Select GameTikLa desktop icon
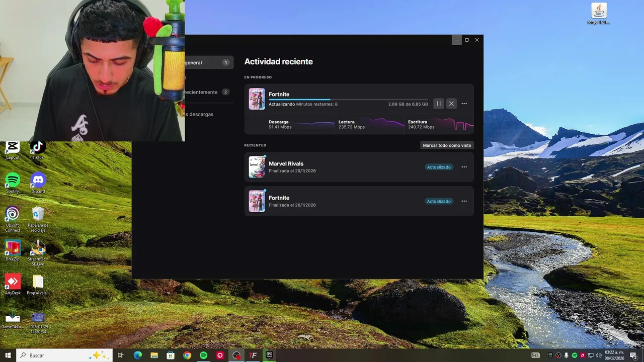Image resolution: width=644 pixels, height=362 pixels. click(x=13, y=320)
